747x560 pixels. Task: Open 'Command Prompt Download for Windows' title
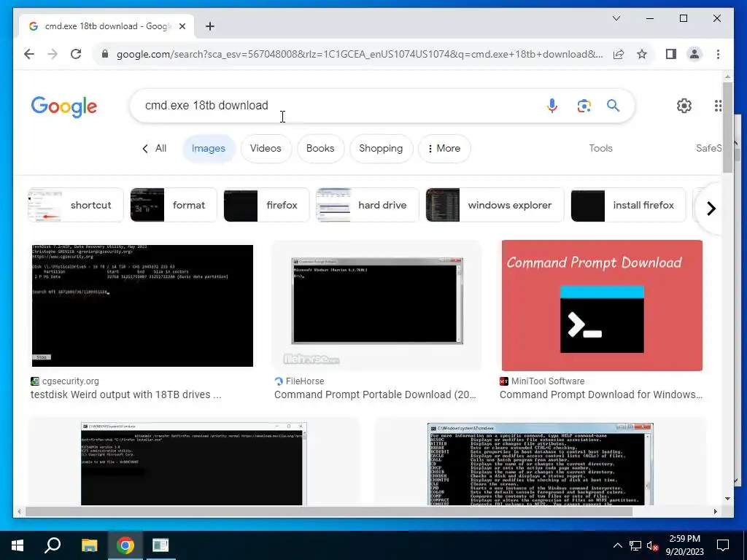tap(601, 394)
